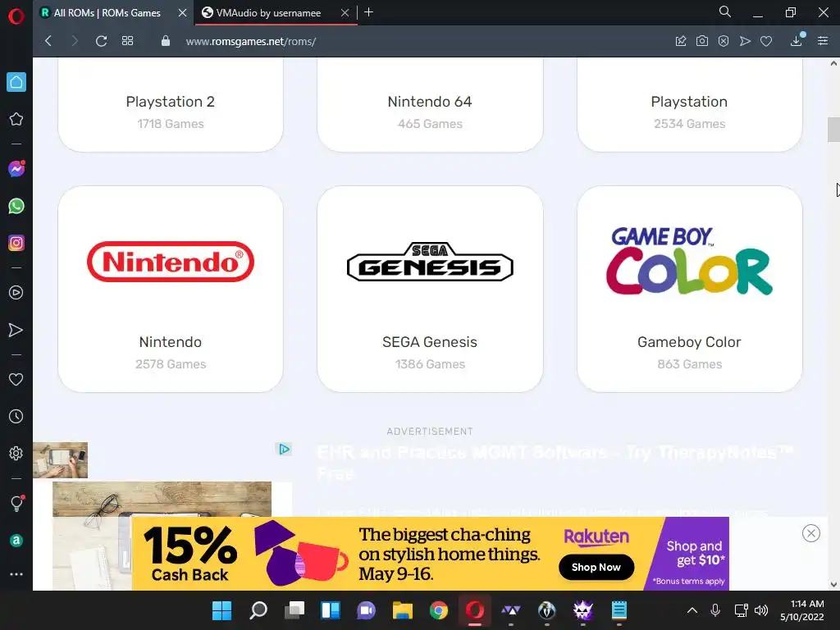Open the volume control in tray
The width and height of the screenshot is (840, 630).
[761, 610]
